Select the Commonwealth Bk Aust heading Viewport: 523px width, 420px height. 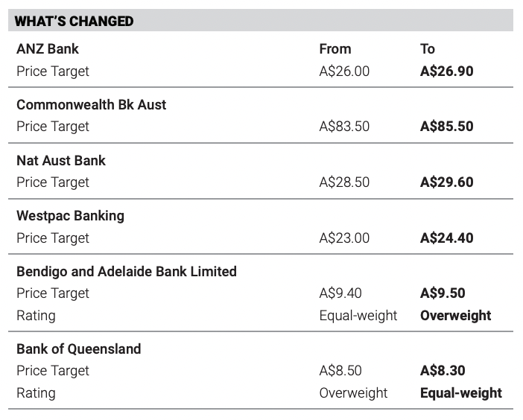(91, 105)
